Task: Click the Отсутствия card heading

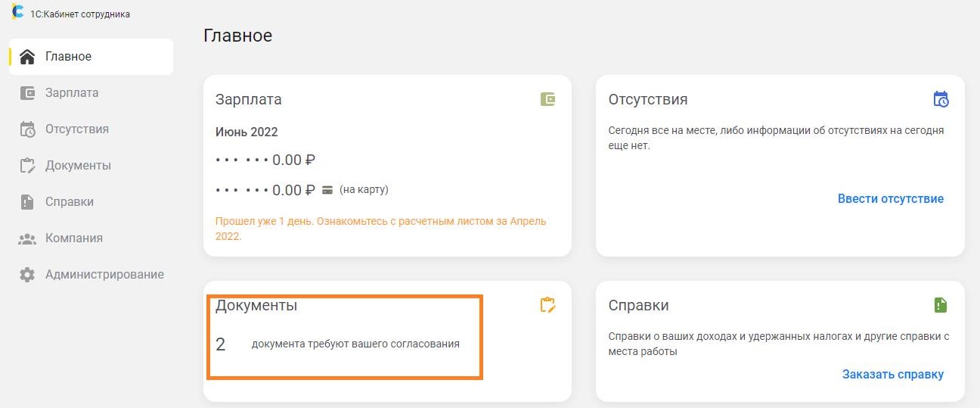Action: [648, 99]
